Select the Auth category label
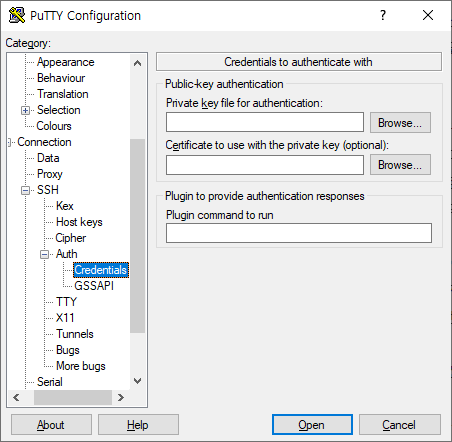Viewport: 452px width, 442px height. tap(67, 254)
